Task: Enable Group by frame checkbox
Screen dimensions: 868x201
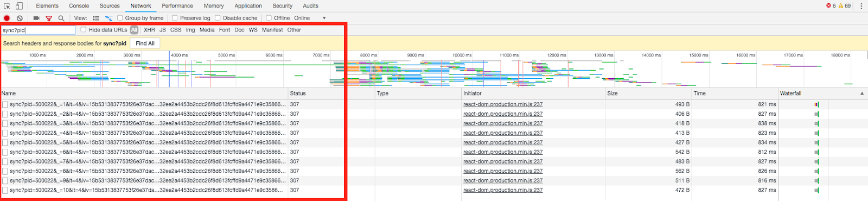Action: coord(120,18)
